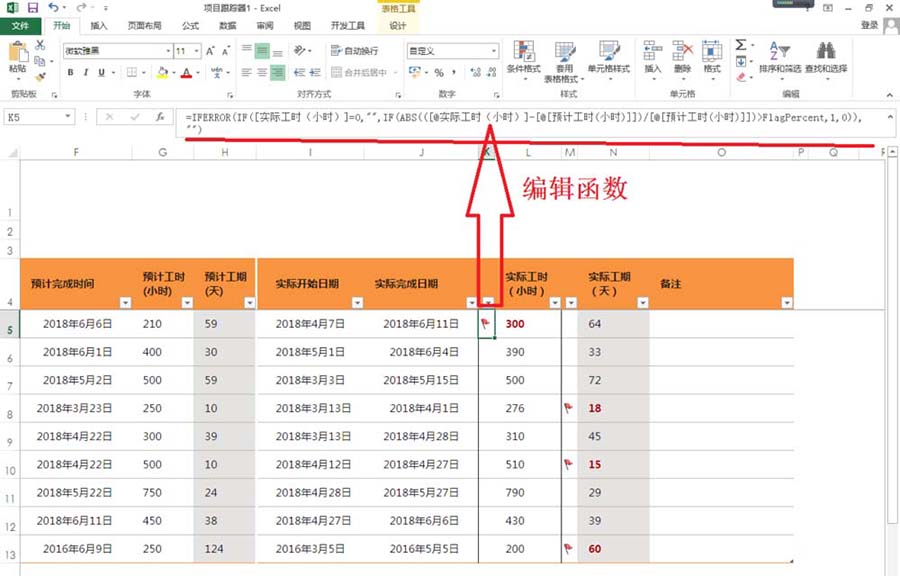Image resolution: width=900 pixels, height=576 pixels.
Task: Open the 文件 menu
Action: [x=20, y=26]
